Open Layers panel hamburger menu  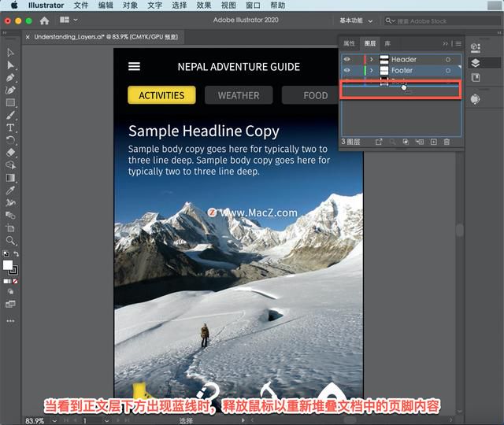(x=458, y=43)
